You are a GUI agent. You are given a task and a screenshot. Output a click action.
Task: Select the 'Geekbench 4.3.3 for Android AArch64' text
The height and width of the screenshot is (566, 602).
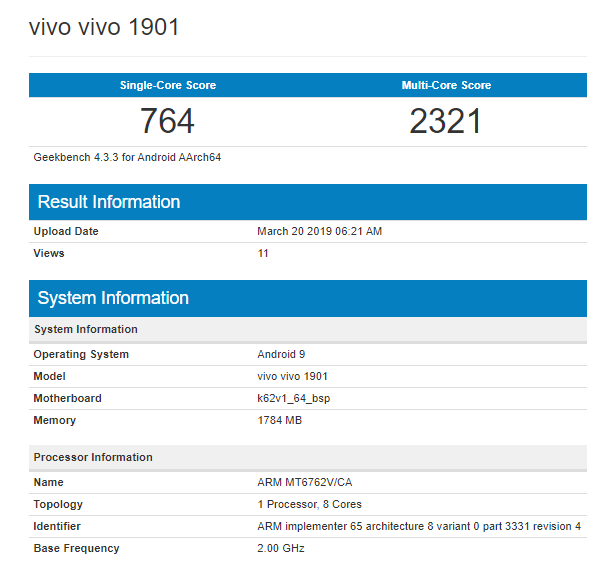coord(127,157)
